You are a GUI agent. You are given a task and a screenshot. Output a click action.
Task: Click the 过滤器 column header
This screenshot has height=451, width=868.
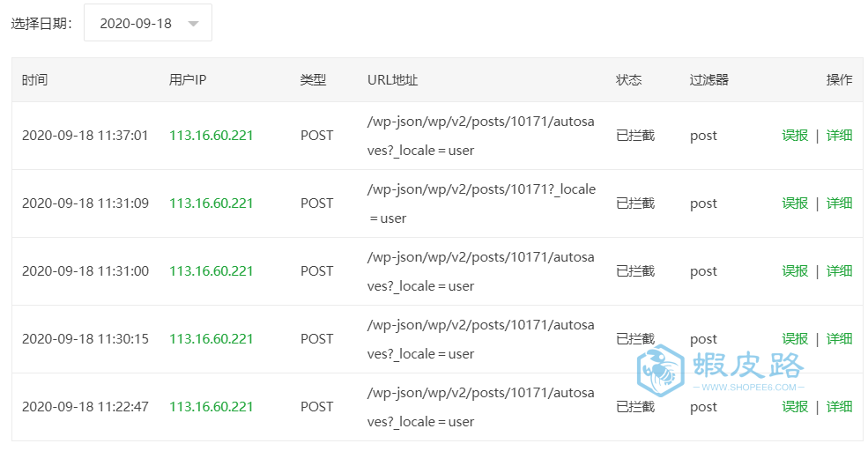pos(709,80)
